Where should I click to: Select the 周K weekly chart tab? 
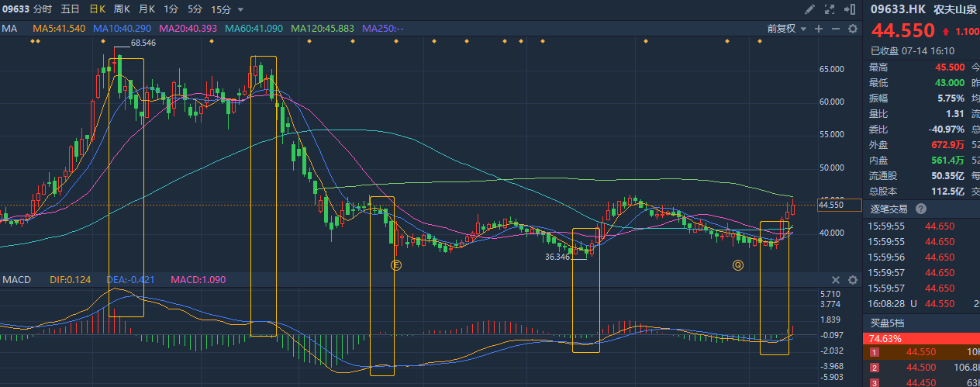(122, 9)
